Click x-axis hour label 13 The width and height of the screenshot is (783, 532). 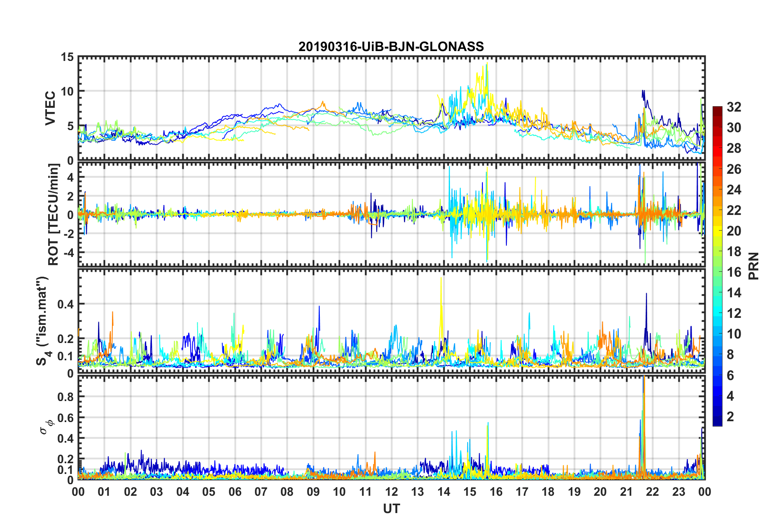(417, 492)
